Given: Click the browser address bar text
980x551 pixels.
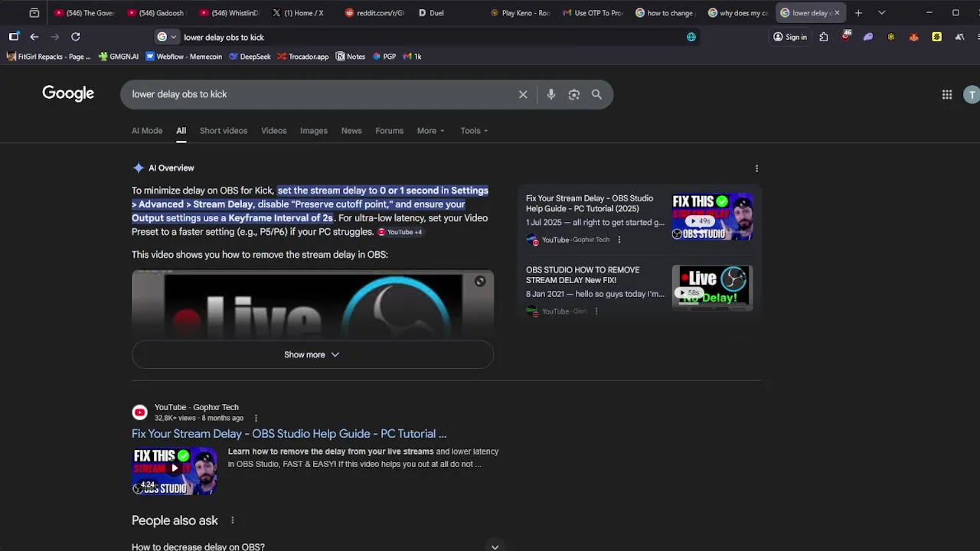Looking at the screenshot, I should coord(224,37).
